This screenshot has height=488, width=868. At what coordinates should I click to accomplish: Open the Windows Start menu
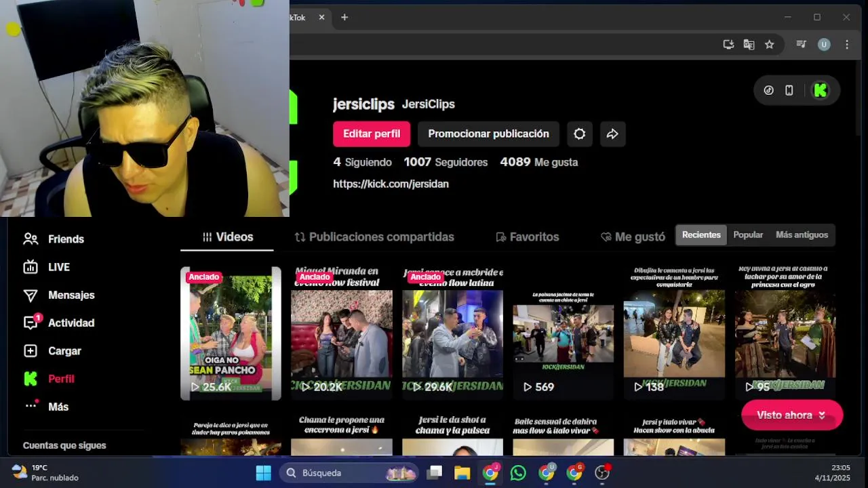coord(264,472)
